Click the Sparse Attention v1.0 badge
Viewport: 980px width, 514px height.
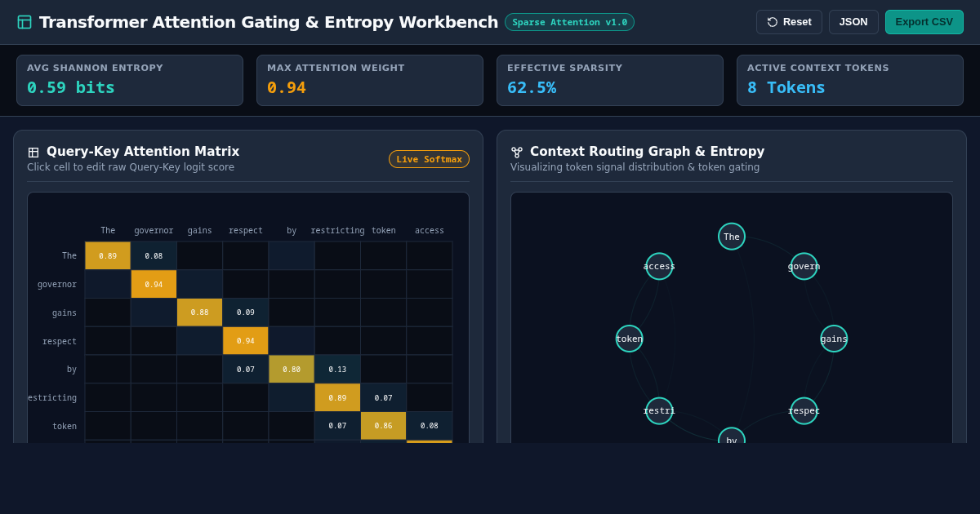coord(569,22)
